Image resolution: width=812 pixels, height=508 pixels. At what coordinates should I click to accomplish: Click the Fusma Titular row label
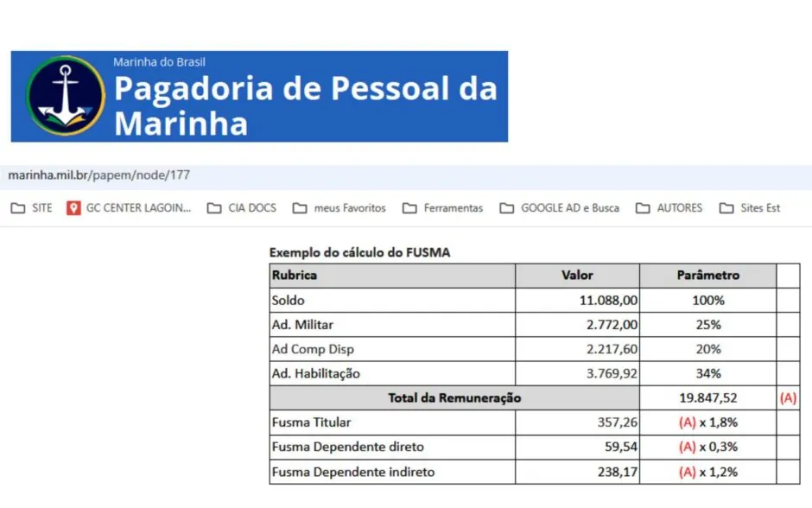pos(311,422)
